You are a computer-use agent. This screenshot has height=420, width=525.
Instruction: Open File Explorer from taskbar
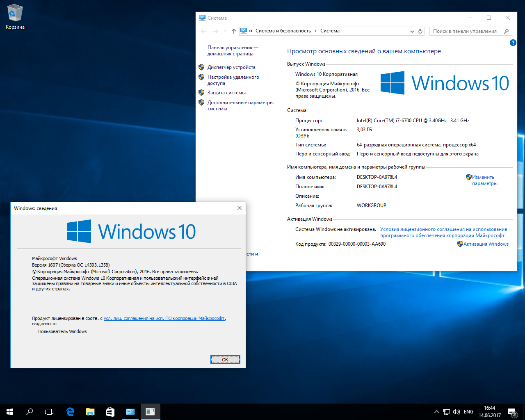coord(90,412)
